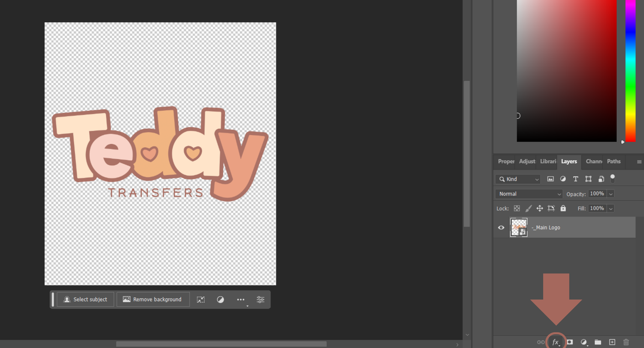Create a new fill or adjustment layer
Screen dimensions: 644x348
coord(584,342)
